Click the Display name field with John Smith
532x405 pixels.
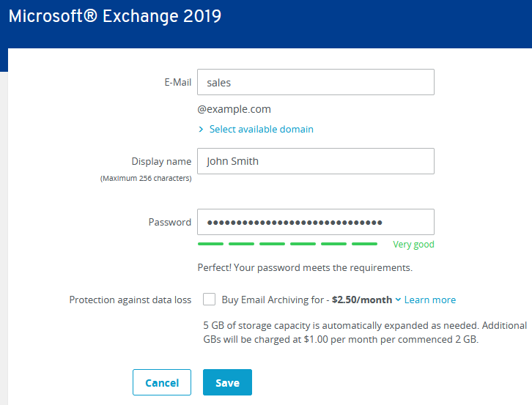(x=316, y=161)
